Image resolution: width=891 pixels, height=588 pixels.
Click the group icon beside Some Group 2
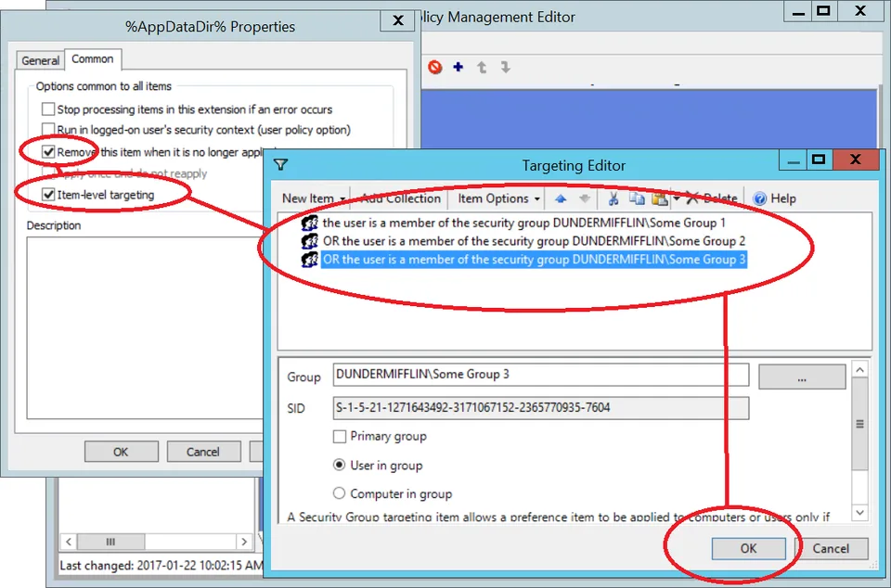tap(309, 241)
